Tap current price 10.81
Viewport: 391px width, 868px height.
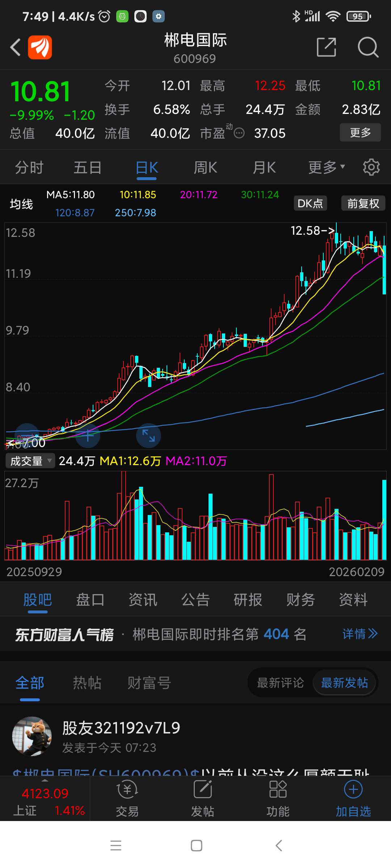pos(41,92)
